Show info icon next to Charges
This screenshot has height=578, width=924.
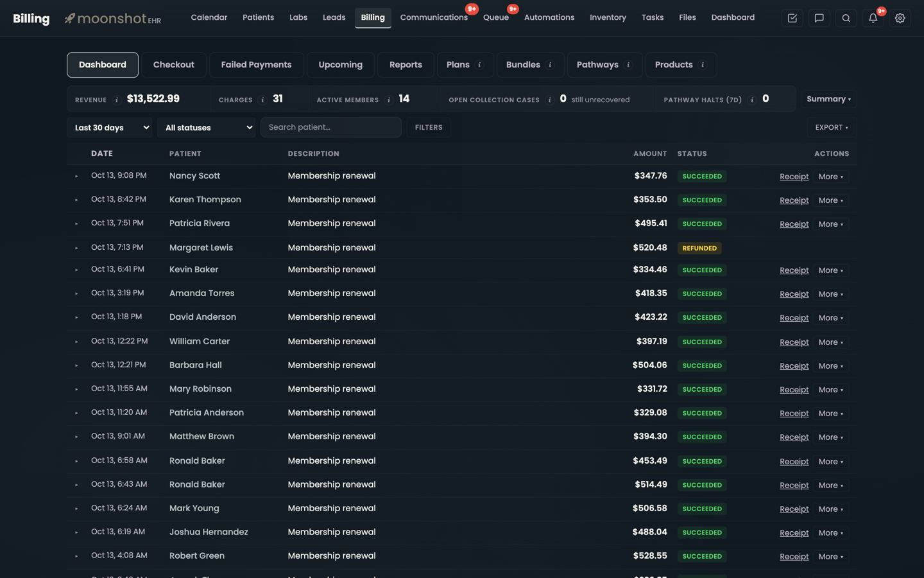(262, 100)
